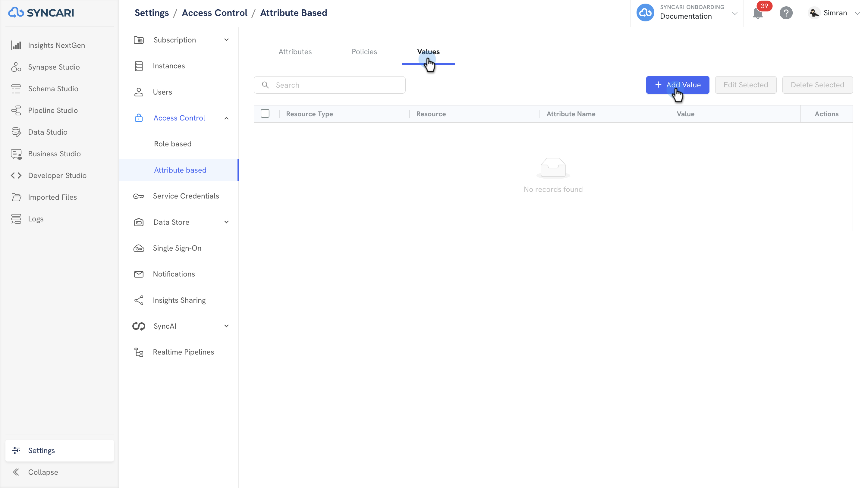Image resolution: width=868 pixels, height=488 pixels.
Task: Click the Users person icon
Action: click(139, 92)
